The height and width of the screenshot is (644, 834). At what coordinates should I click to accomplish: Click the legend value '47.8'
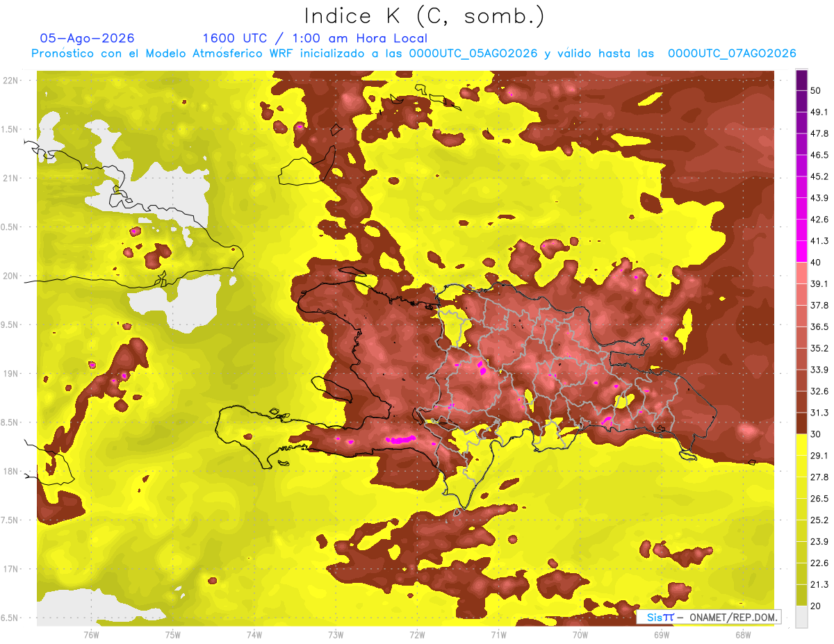[x=819, y=133]
